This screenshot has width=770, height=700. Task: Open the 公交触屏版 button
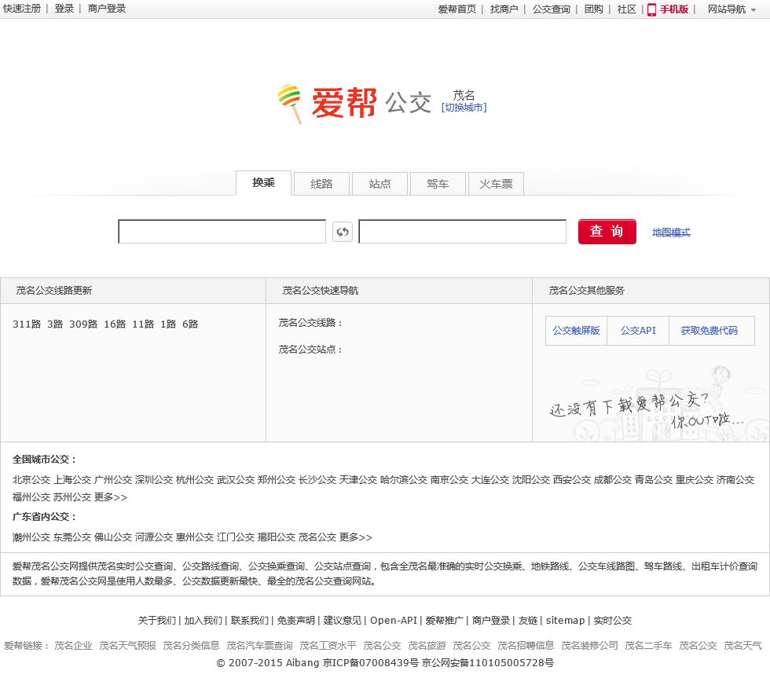pyautogui.click(x=577, y=331)
